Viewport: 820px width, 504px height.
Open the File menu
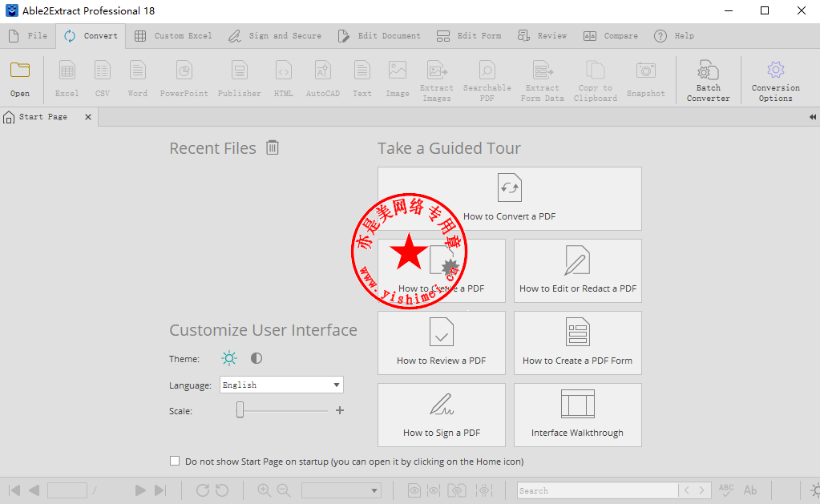click(29, 36)
